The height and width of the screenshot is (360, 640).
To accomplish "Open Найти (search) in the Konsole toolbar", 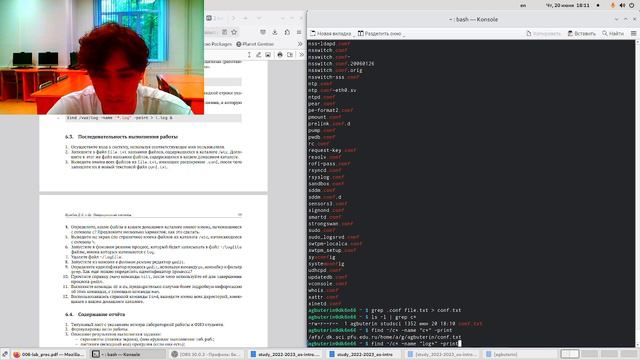I will click(x=613, y=33).
